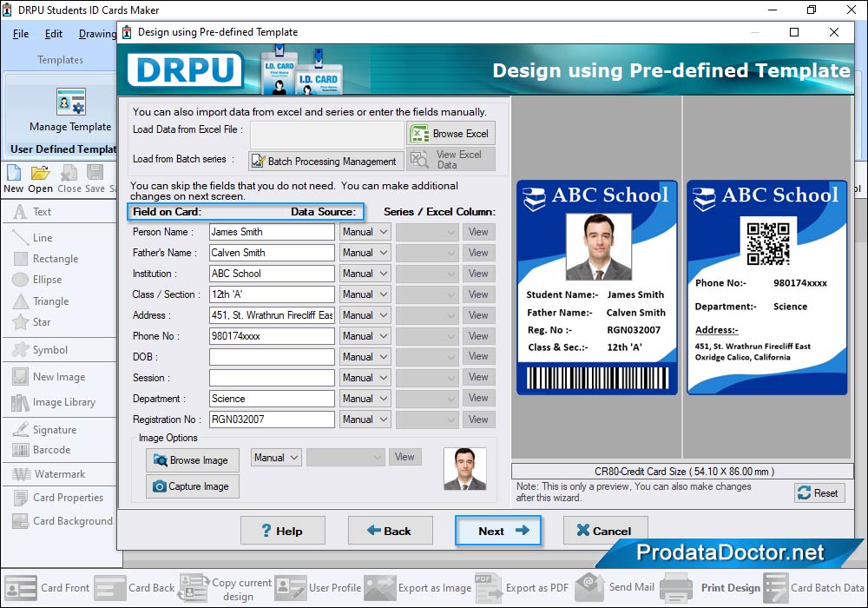Open the File menu
The width and height of the screenshot is (868, 608).
(21, 34)
